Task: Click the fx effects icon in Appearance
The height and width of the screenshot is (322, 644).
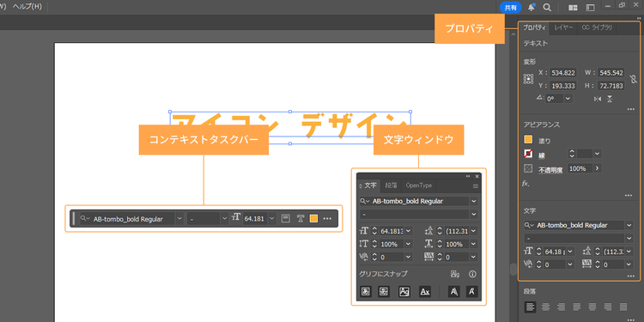Action: tap(526, 184)
